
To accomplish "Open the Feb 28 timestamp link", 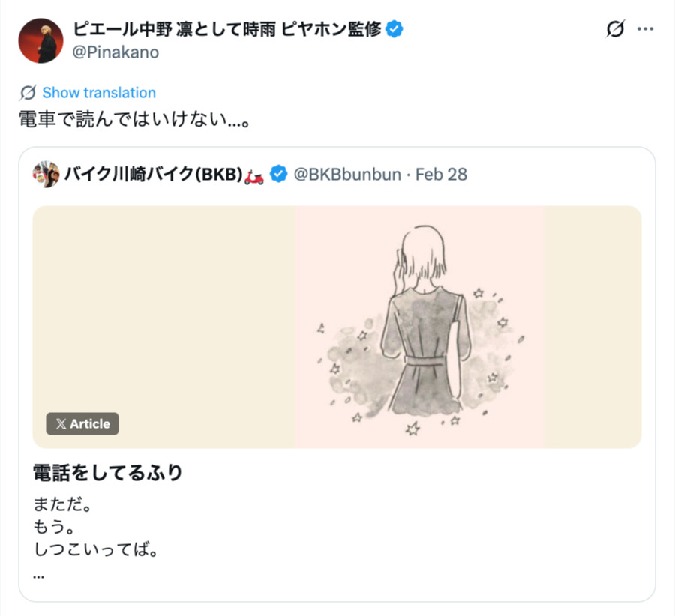I will tap(442, 173).
